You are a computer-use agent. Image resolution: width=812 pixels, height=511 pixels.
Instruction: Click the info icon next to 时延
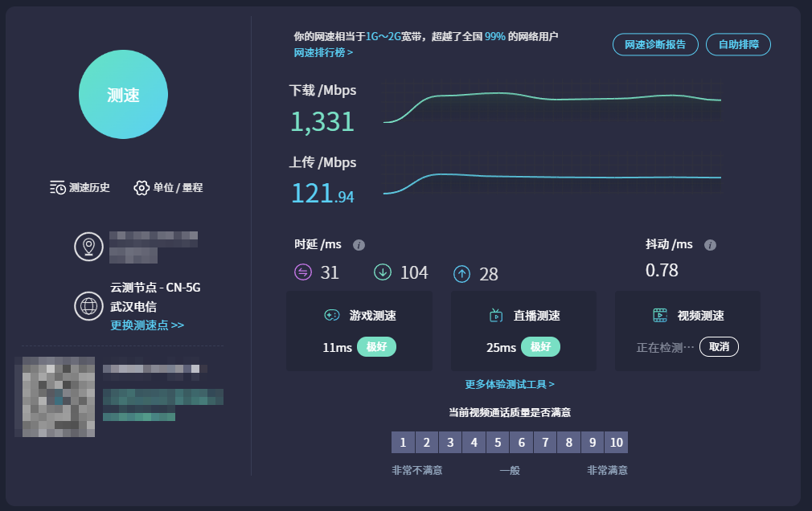(357, 245)
